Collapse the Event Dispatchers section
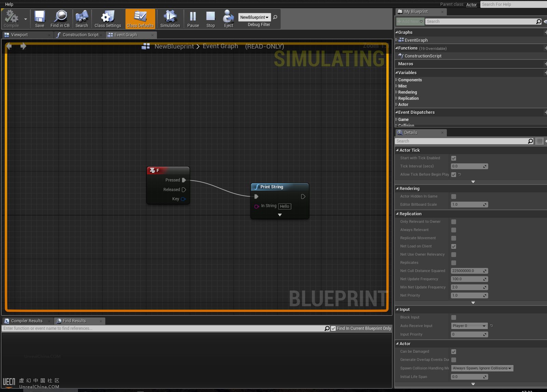547x392 pixels. (x=397, y=112)
